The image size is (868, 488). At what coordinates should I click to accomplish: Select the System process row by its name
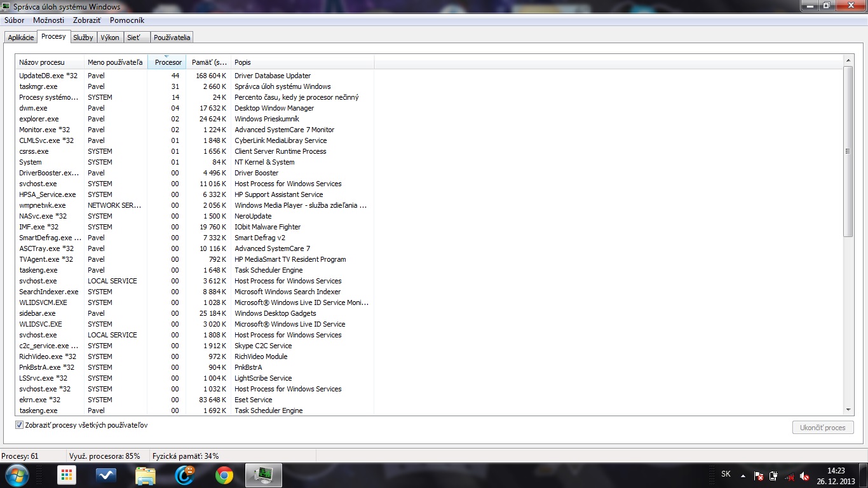coord(31,162)
